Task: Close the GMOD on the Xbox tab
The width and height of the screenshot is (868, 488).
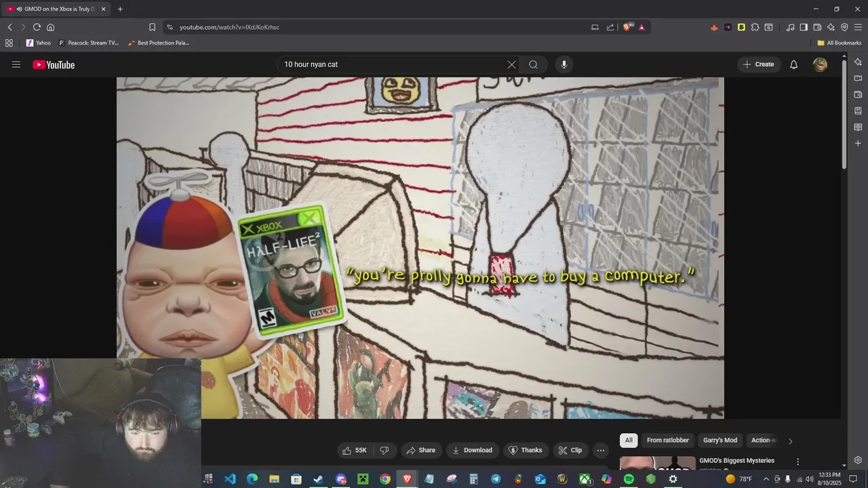Action: click(x=104, y=9)
